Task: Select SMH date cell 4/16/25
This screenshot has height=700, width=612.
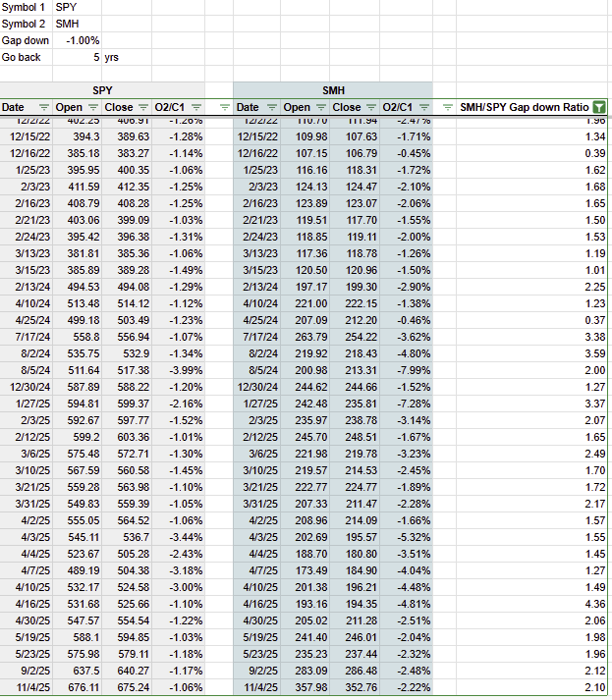Action: pyautogui.click(x=256, y=604)
